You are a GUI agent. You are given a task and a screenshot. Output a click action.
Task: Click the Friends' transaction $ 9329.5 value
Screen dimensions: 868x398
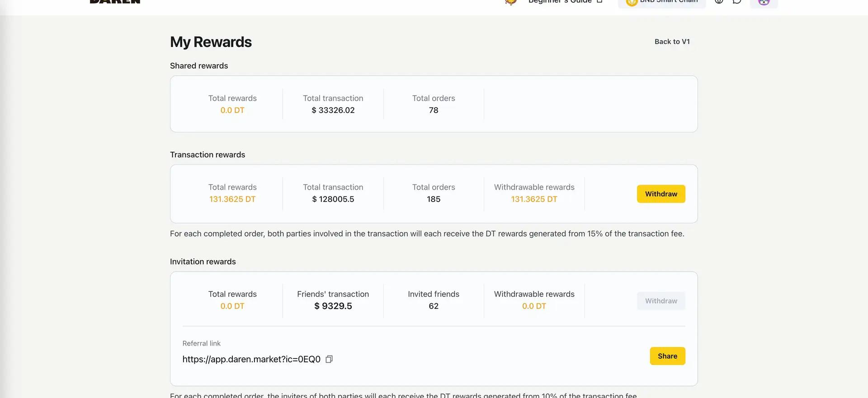click(x=333, y=306)
